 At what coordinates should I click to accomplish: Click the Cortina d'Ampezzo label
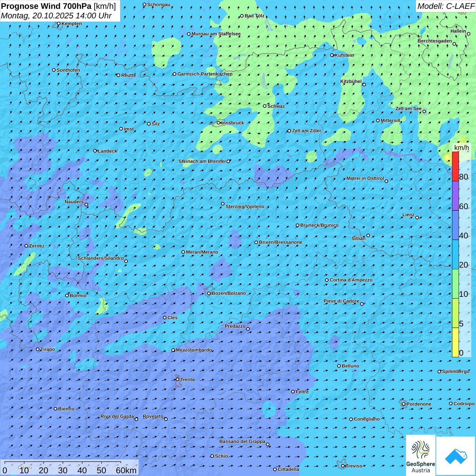(x=351, y=280)
